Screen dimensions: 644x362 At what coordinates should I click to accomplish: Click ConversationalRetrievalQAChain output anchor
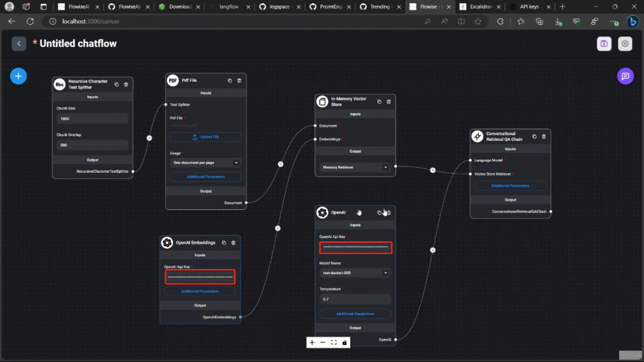click(x=551, y=212)
